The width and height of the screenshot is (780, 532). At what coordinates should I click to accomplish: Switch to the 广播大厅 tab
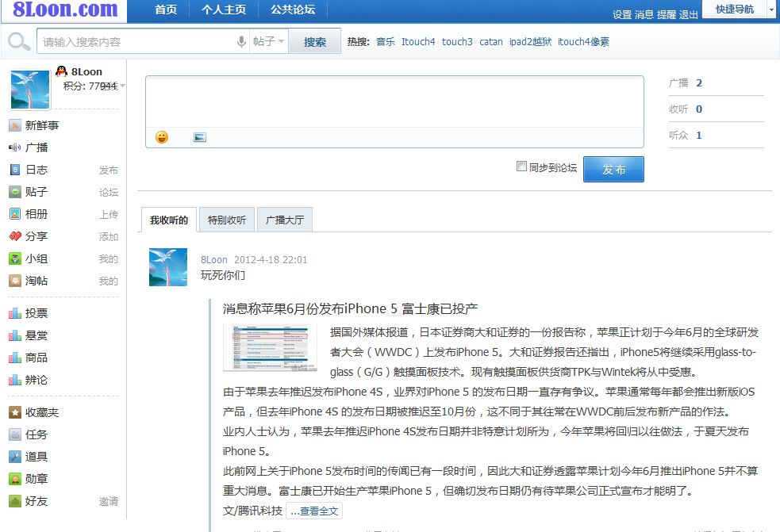tap(285, 220)
